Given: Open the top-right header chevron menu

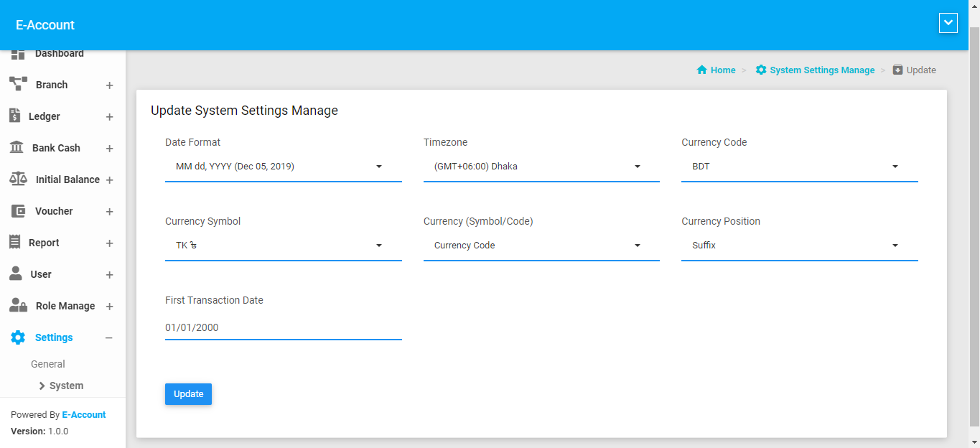Looking at the screenshot, I should point(948,23).
